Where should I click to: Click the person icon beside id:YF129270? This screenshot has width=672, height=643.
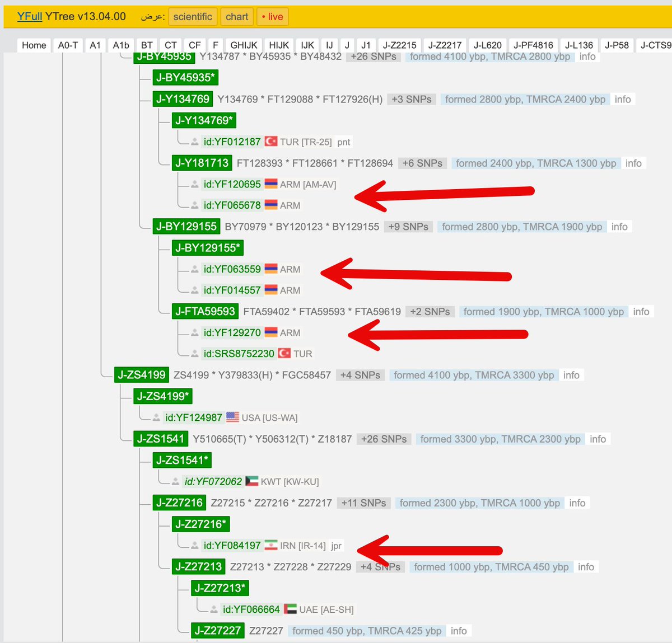[x=194, y=333]
